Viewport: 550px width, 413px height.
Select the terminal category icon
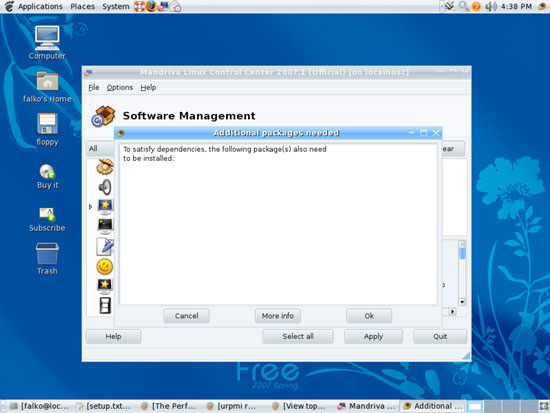click(x=105, y=226)
